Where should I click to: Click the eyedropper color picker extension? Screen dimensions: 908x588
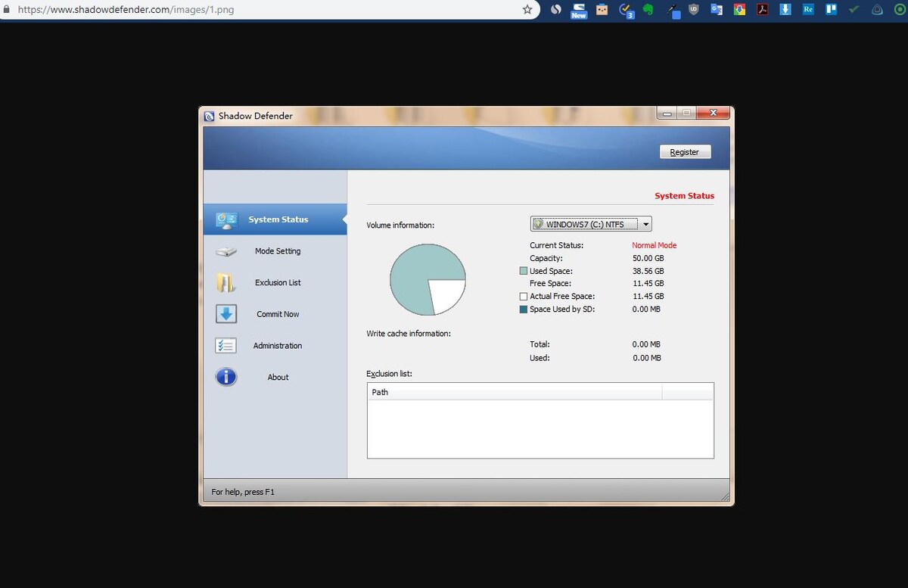672,11
